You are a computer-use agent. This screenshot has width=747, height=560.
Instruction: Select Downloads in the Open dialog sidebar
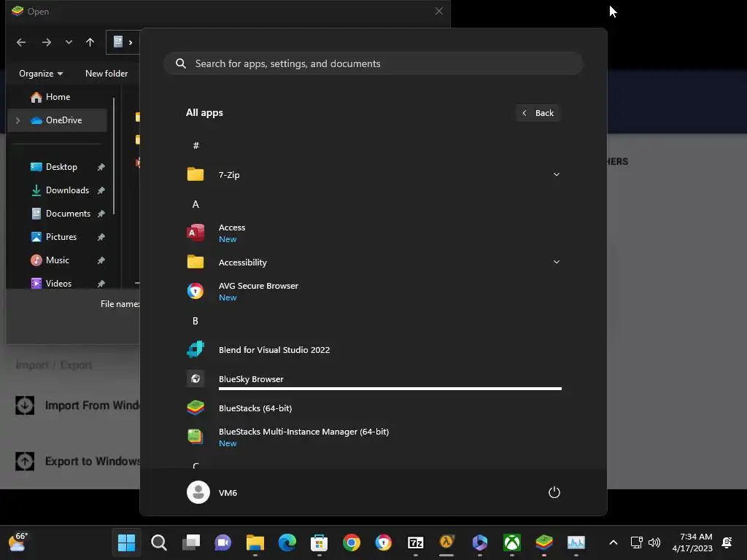tap(58, 190)
